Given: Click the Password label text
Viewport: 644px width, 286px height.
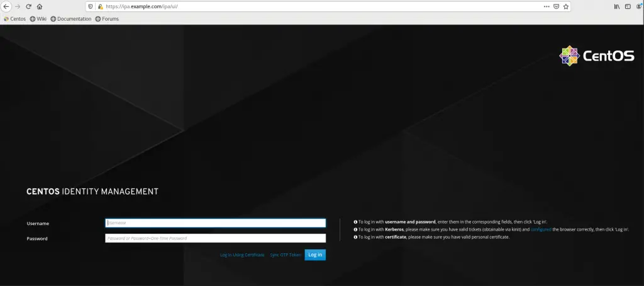Looking at the screenshot, I should pos(37,239).
